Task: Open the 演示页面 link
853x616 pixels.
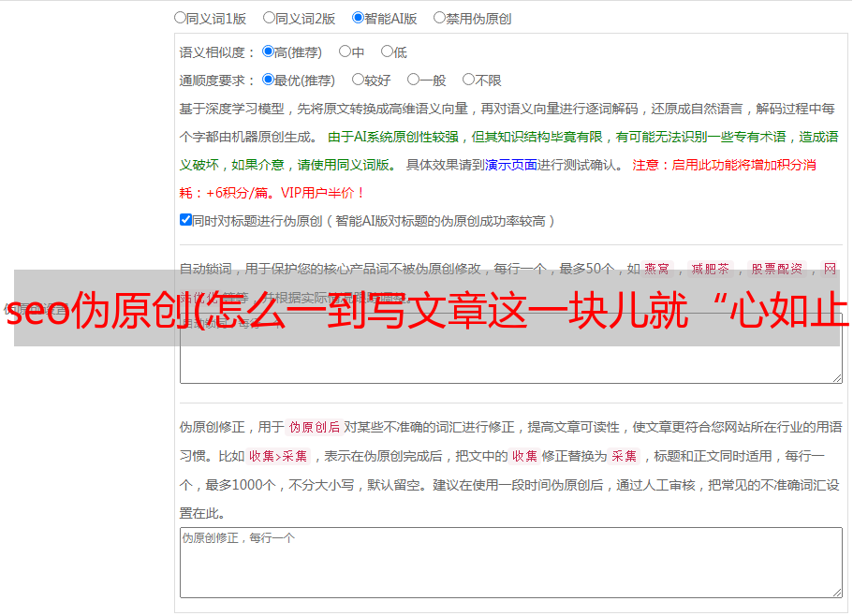Action: (511, 165)
